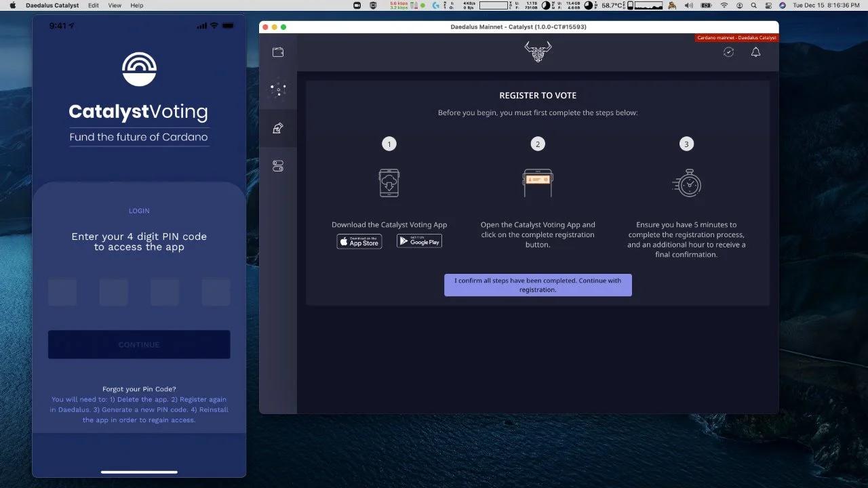Click the volume icon in the menu bar
Screen dimensions: 868x488
687,5
